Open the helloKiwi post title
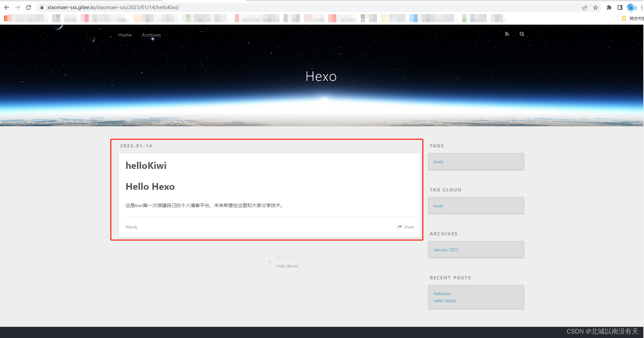This screenshot has height=338, width=644. (146, 165)
